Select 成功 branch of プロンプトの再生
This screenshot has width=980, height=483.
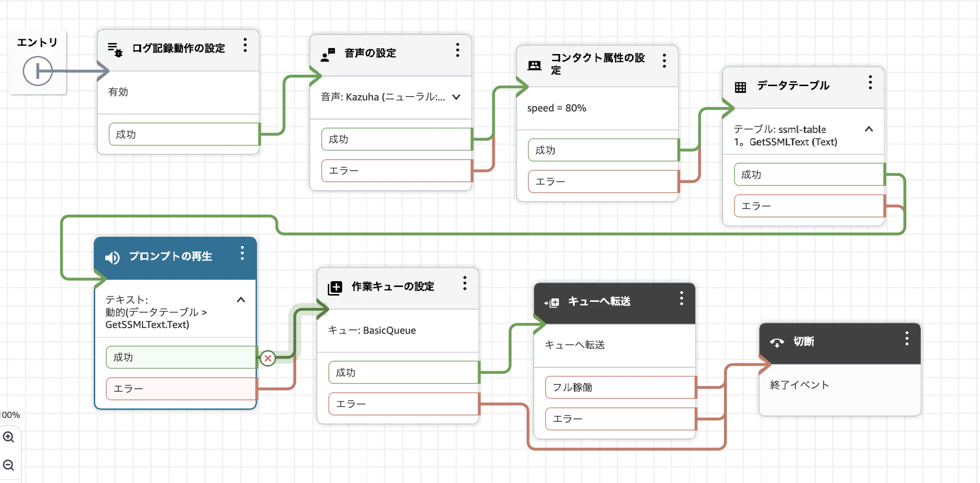coord(181,357)
